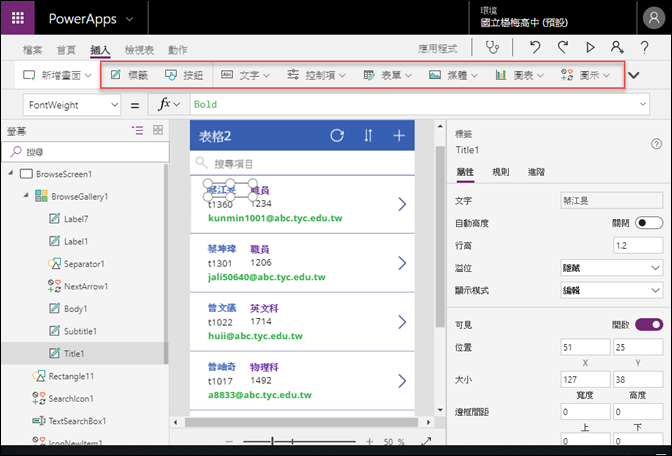Open the 文字 text controls dropdown
This screenshot has width=672, height=456.
[246, 75]
